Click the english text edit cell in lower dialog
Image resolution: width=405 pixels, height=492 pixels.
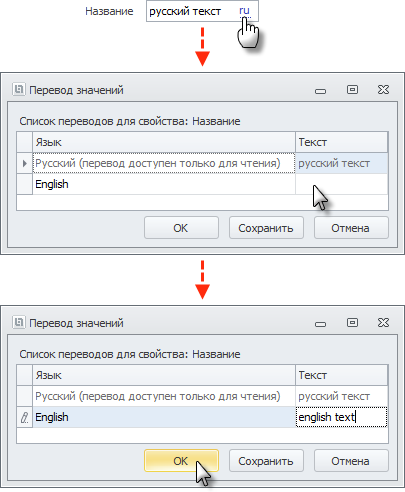341,417
